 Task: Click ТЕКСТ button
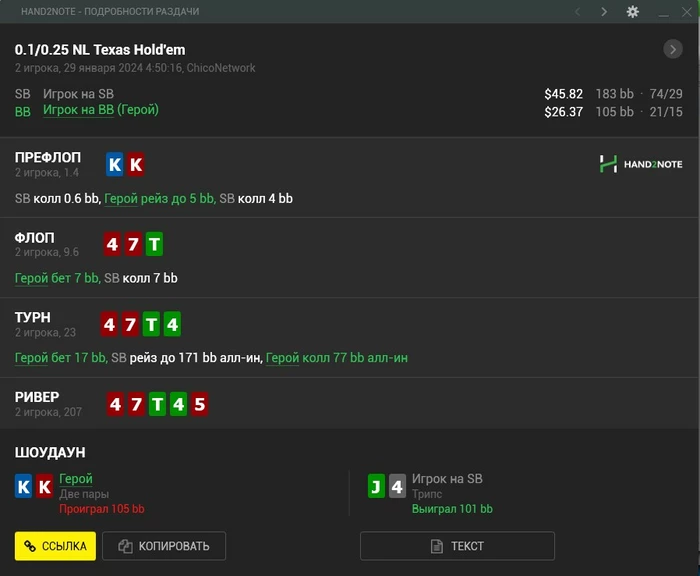457,546
